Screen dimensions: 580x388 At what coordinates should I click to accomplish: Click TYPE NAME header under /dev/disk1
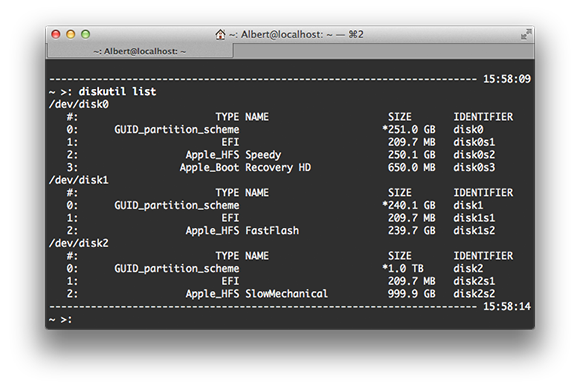click(242, 193)
